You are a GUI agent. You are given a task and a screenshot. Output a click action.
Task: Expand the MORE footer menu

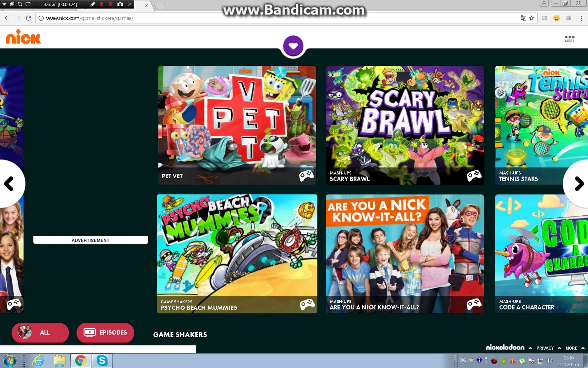pyautogui.click(x=574, y=348)
